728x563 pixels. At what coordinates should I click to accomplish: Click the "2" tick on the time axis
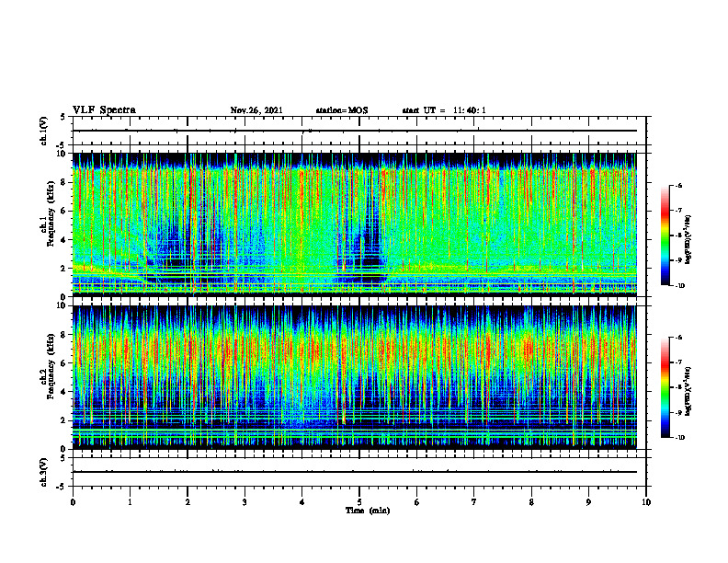(188, 502)
